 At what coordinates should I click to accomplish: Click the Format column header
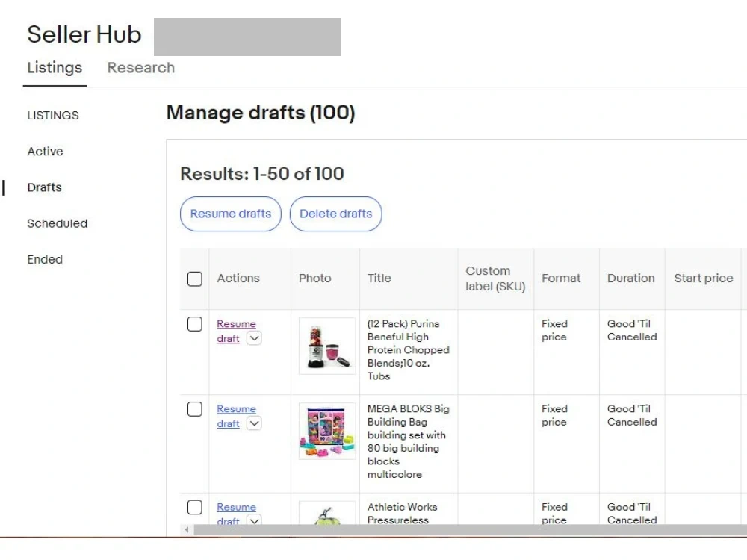click(x=561, y=279)
